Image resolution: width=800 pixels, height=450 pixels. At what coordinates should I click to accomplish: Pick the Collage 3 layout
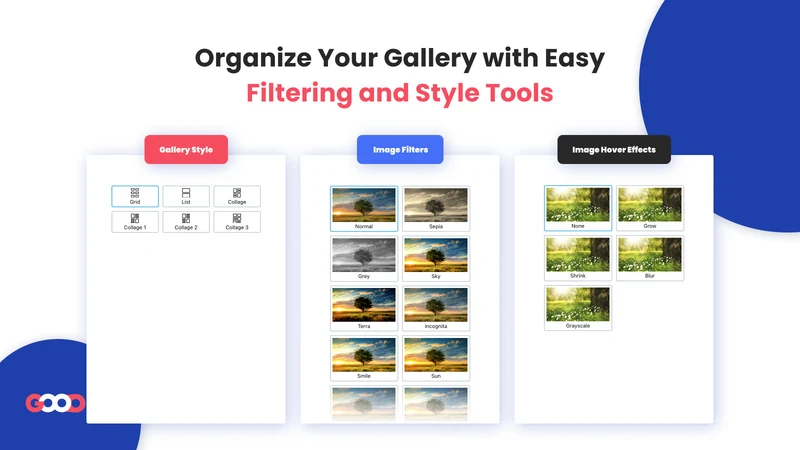pos(237,222)
